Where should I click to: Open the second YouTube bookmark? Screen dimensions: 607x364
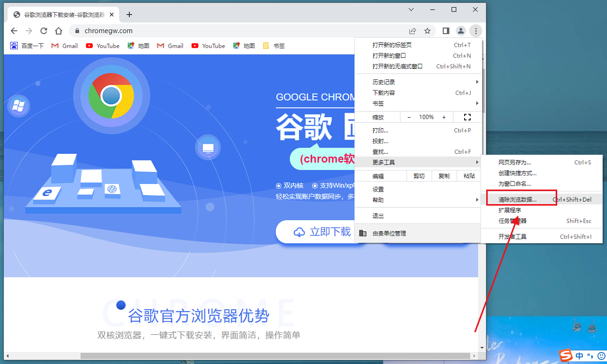208,46
